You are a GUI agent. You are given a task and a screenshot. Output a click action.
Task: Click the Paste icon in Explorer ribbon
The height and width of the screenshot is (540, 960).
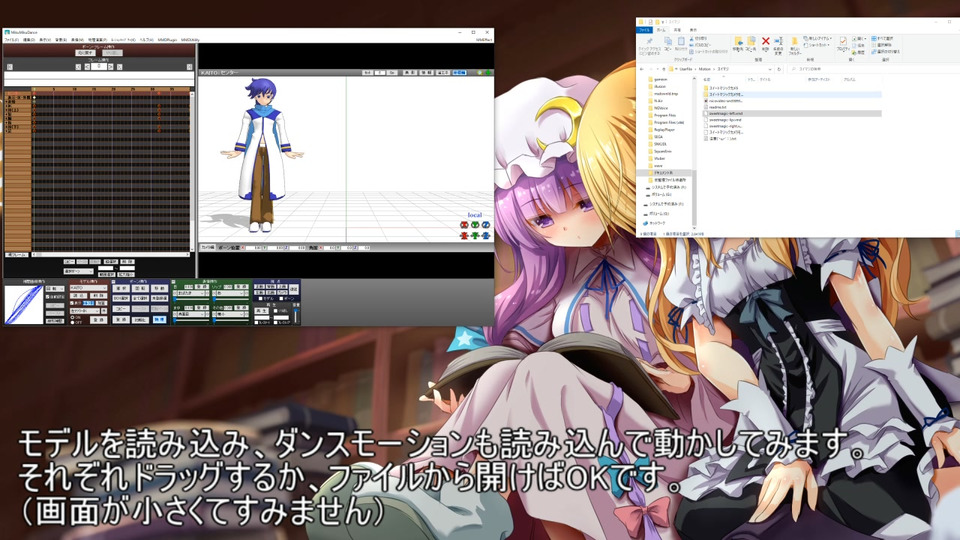coord(681,41)
